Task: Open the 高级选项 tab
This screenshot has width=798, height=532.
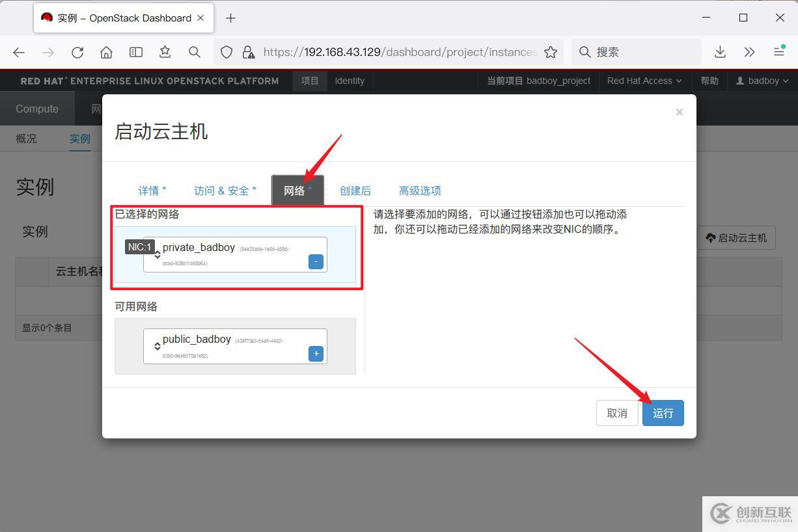Action: click(x=420, y=191)
